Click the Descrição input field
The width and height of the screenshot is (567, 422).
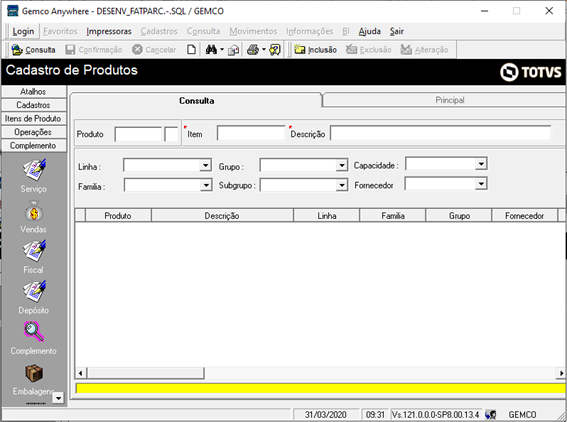click(x=441, y=133)
